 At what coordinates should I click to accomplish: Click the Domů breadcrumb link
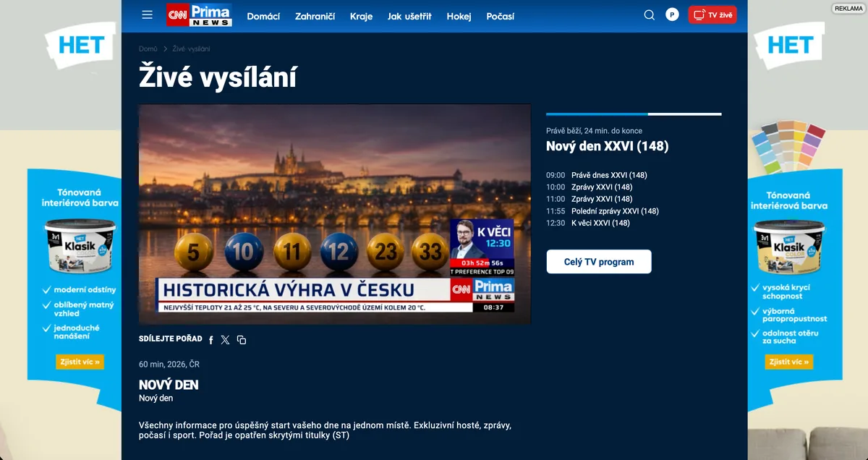[x=148, y=49]
